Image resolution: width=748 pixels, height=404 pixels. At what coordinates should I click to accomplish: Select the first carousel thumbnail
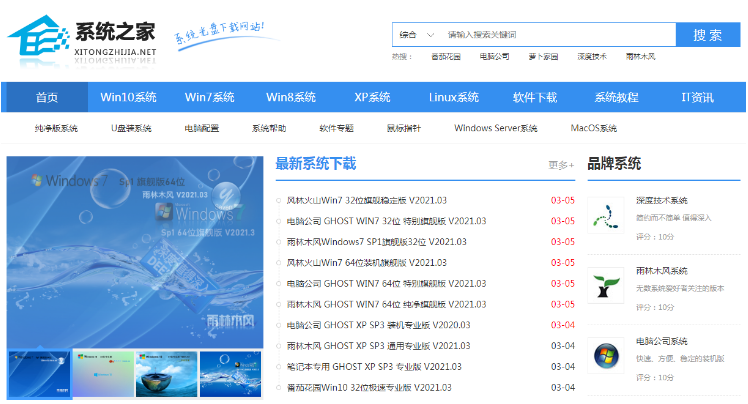(x=39, y=373)
